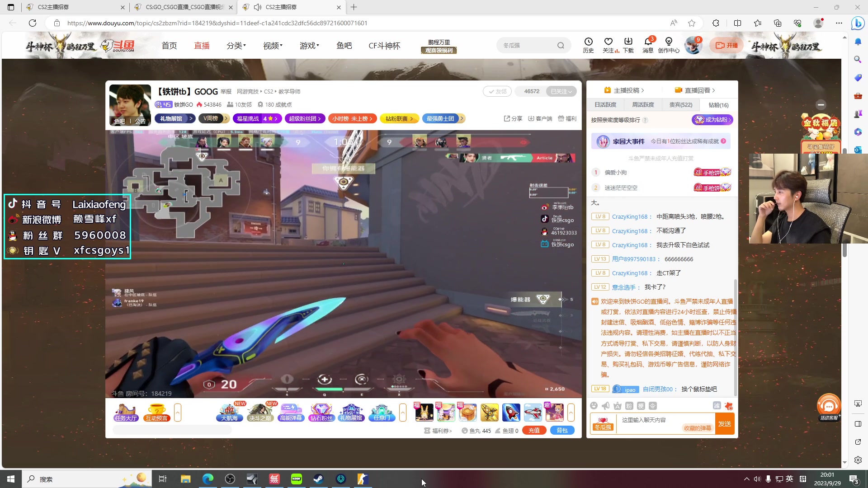
Task: Switch to the 贵宾(522) tab
Action: click(x=680, y=105)
